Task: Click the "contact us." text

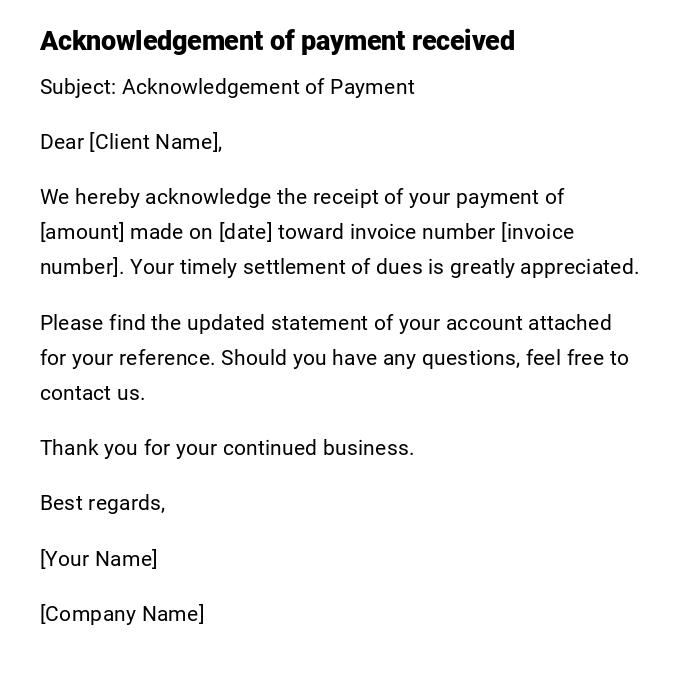Action: pos(92,393)
